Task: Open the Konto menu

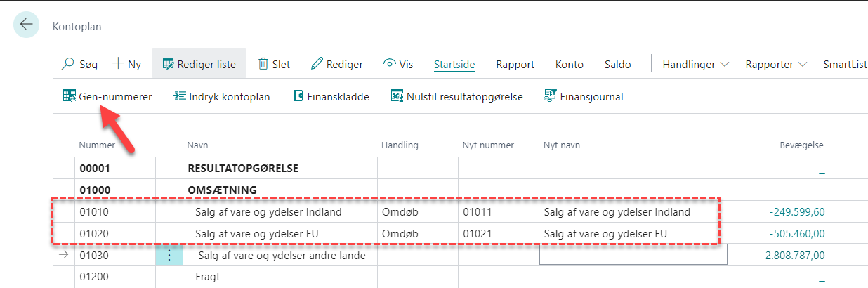Action: pyautogui.click(x=569, y=65)
